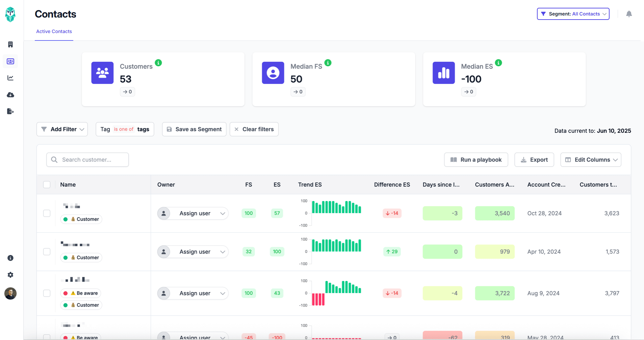Viewport: 644px width, 340px height.
Task: Click Save as Segment button
Action: point(194,129)
